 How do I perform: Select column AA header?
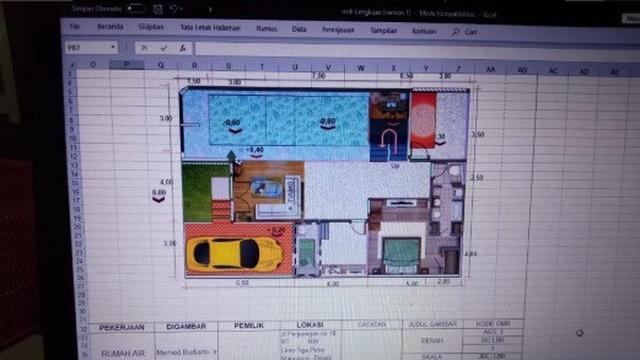491,70
